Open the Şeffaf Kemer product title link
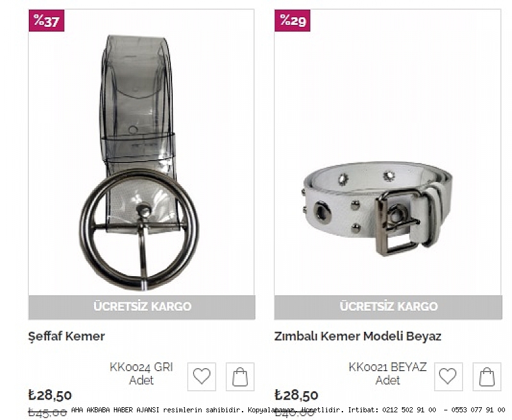 [67, 336]
